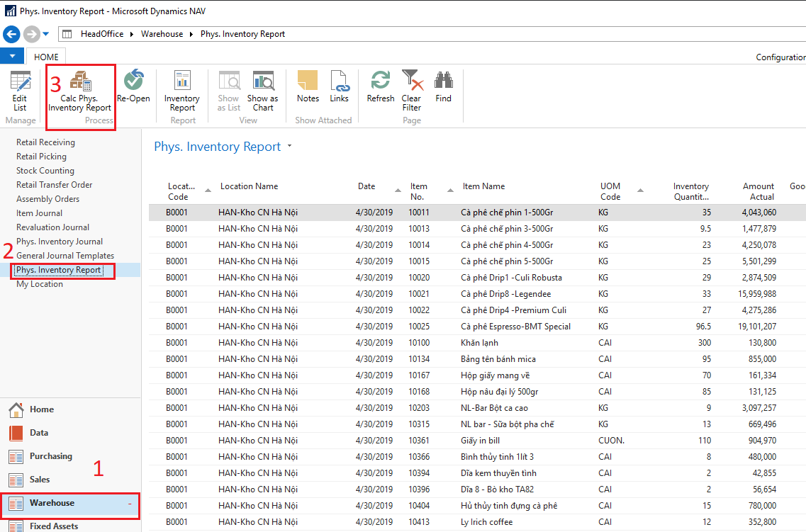Sort by Date column arrow

(398, 191)
